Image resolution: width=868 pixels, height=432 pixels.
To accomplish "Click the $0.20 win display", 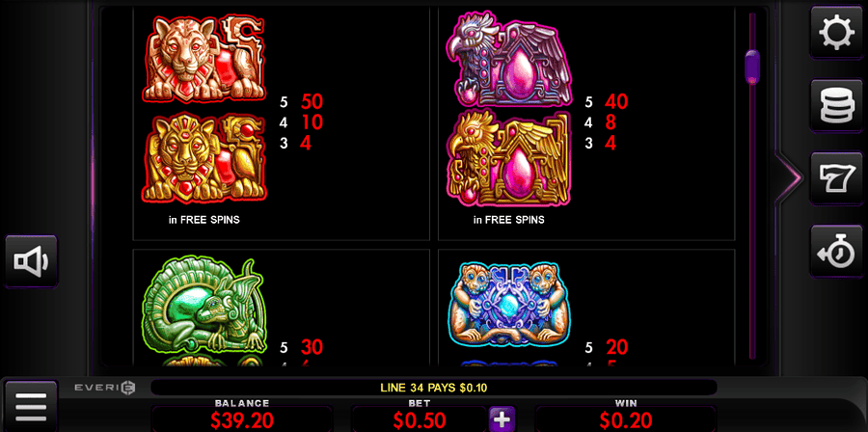I will [626, 420].
